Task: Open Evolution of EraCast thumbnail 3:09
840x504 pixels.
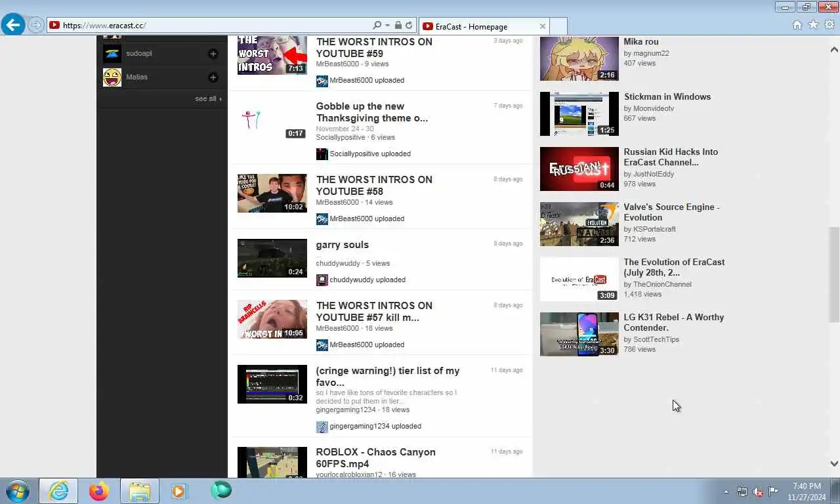Action: click(579, 279)
